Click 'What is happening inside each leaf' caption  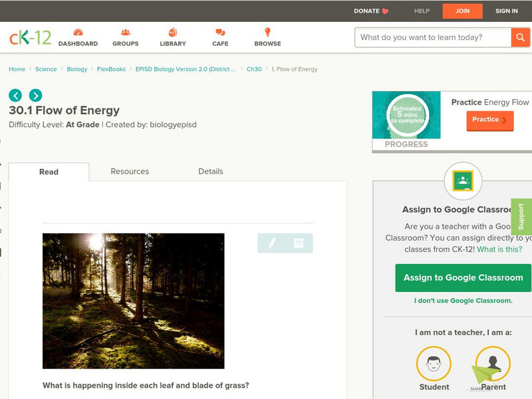pos(146,386)
